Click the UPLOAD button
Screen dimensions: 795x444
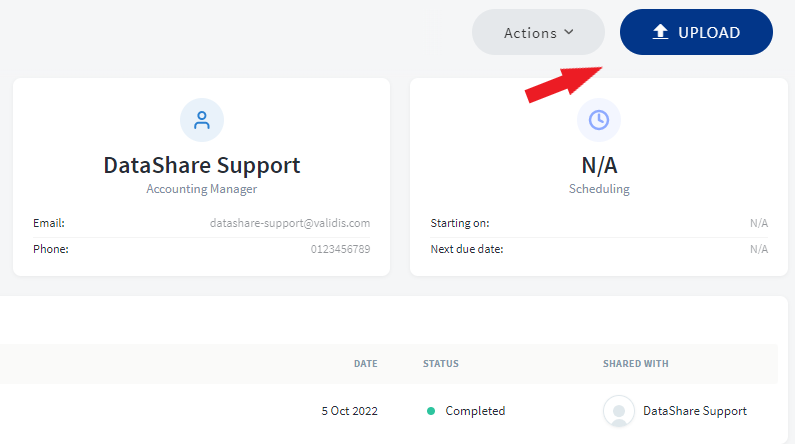[x=696, y=32]
